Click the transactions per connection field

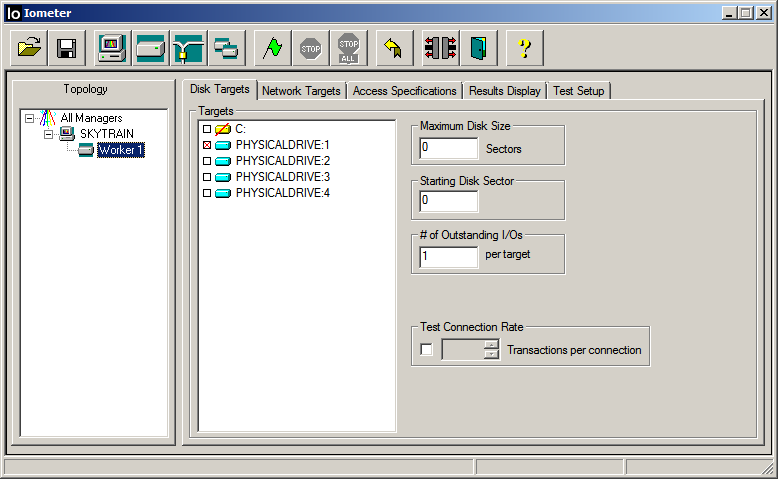point(462,349)
